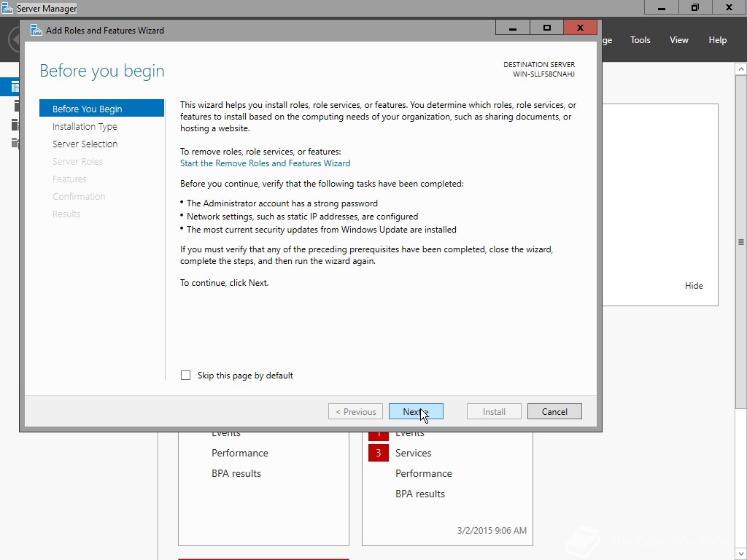Image resolution: width=747 pixels, height=560 pixels.
Task: Click the Before you begin heading
Action: click(102, 71)
